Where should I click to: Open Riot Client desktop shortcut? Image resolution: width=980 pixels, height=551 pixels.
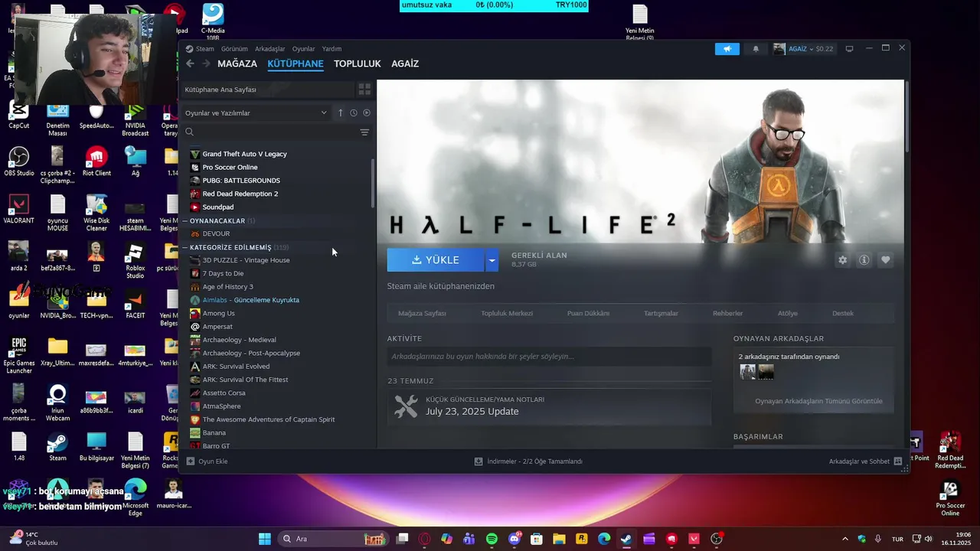coord(96,161)
